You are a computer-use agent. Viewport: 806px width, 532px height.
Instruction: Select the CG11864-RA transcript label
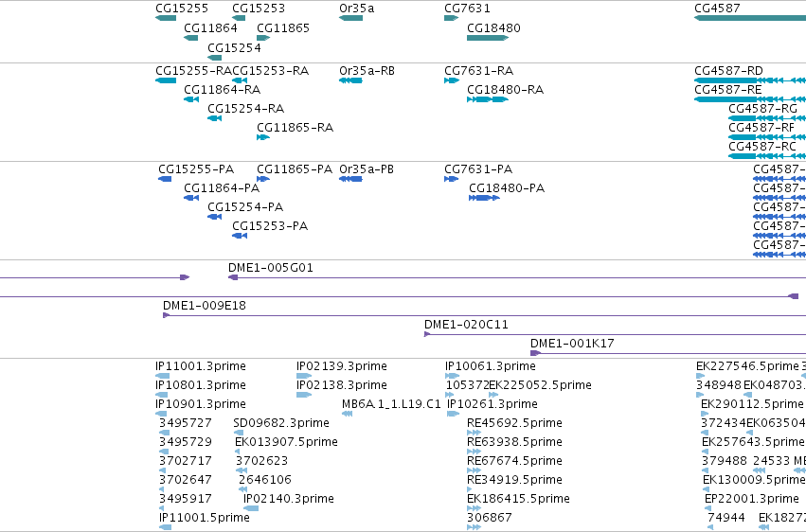pos(222,89)
